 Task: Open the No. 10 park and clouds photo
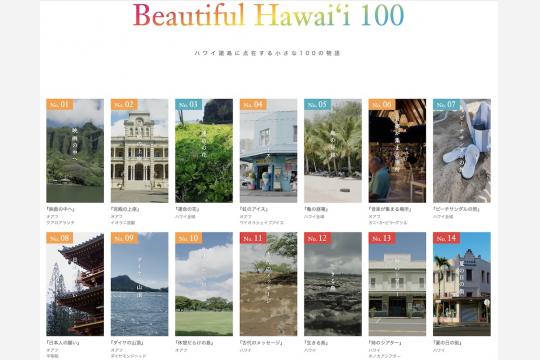(204, 284)
